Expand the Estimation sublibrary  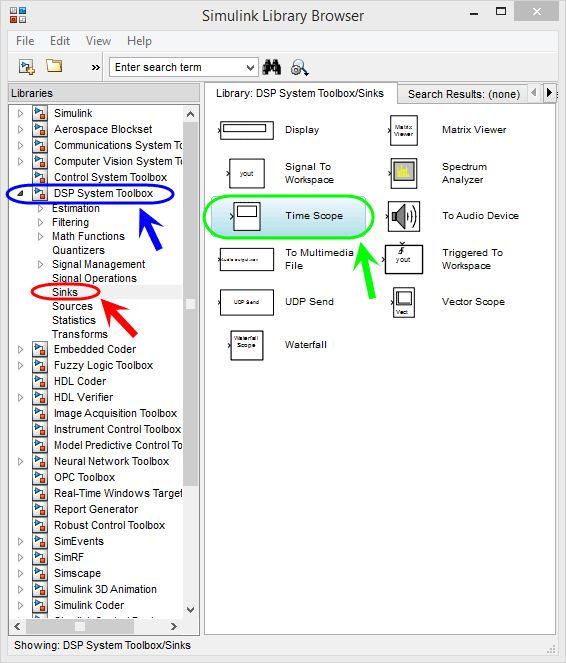pyautogui.click(x=41, y=208)
